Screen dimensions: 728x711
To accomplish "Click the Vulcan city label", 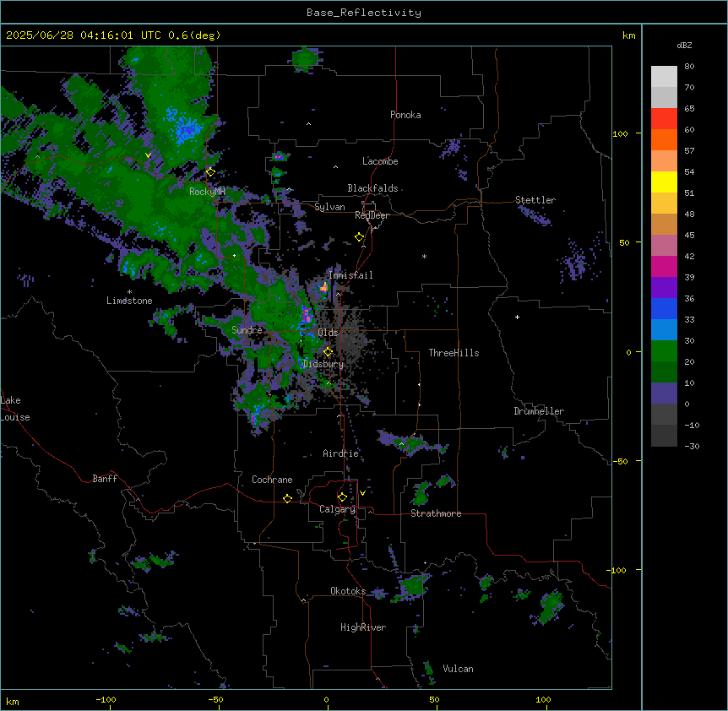I will pyautogui.click(x=459, y=669).
